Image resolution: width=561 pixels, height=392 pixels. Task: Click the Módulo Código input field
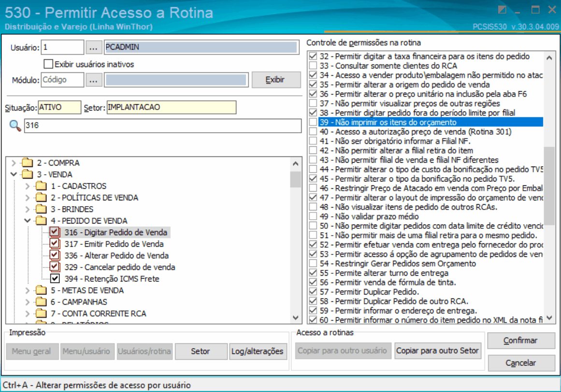tap(63, 80)
